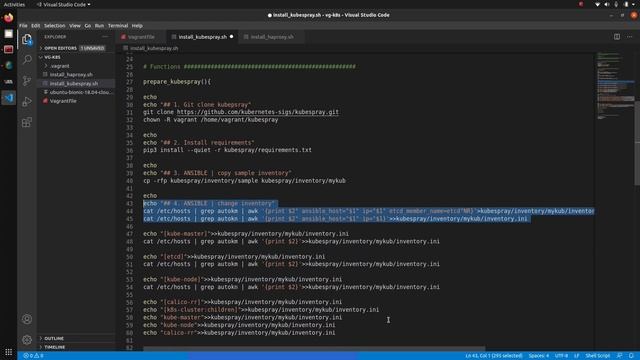The height and width of the screenshot is (360, 640).
Task: Click the feedback icon in status bar
Action: [x=620, y=356]
